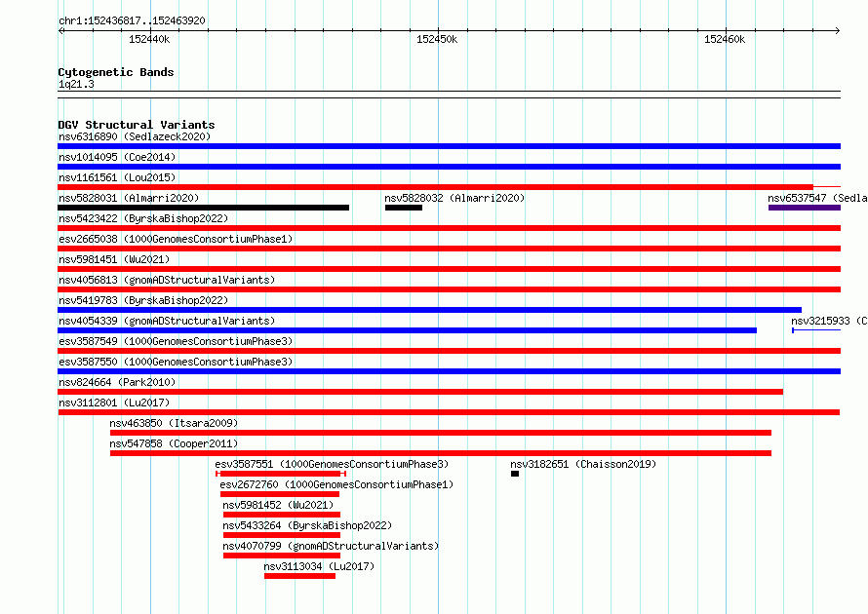Click the 152450k ruler position

(x=437, y=39)
